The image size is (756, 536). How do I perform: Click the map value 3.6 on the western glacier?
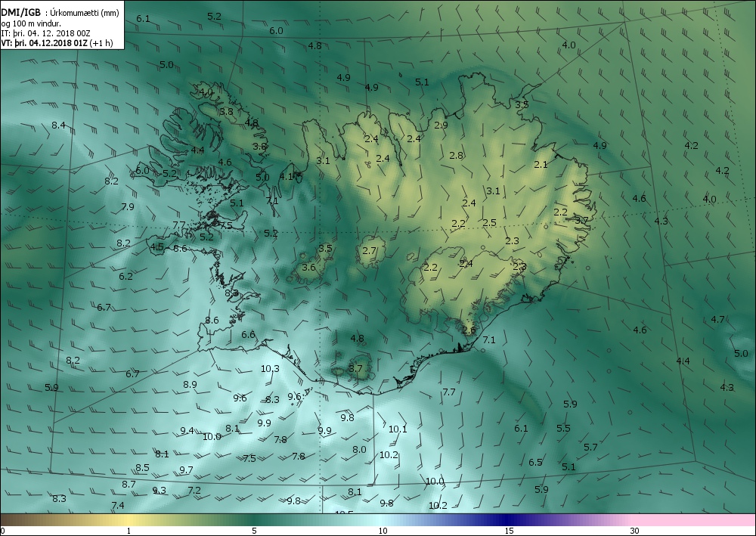click(308, 267)
